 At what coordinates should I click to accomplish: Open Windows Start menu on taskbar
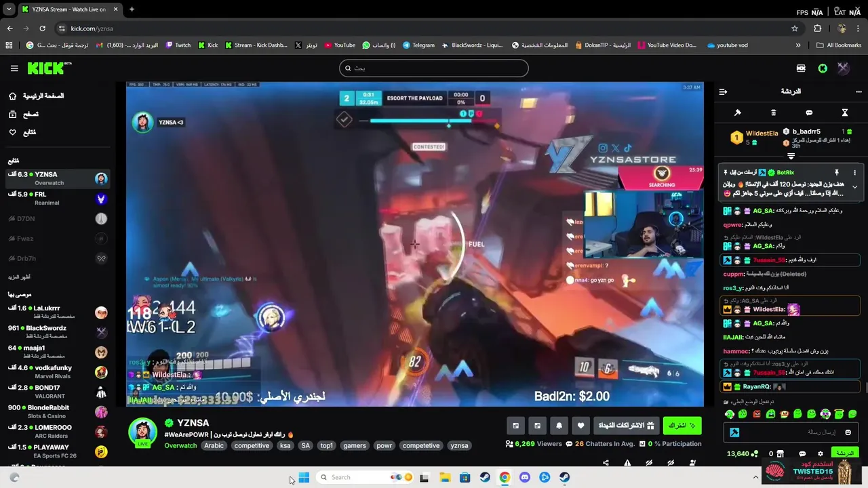304,477
